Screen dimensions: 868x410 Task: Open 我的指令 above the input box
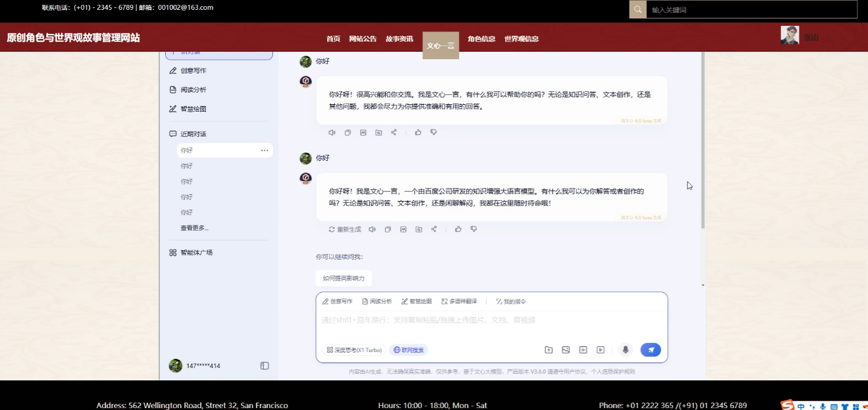tap(511, 301)
